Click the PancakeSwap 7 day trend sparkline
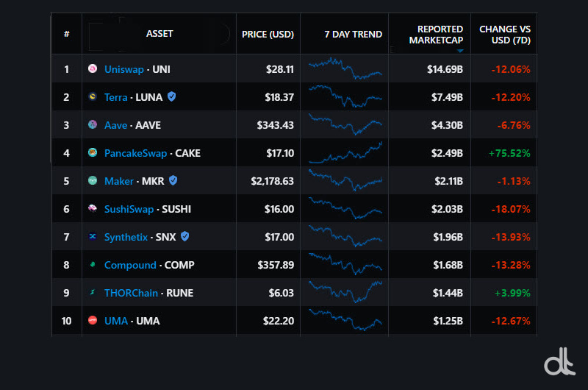The height and width of the screenshot is (390, 588). pyautogui.click(x=345, y=152)
